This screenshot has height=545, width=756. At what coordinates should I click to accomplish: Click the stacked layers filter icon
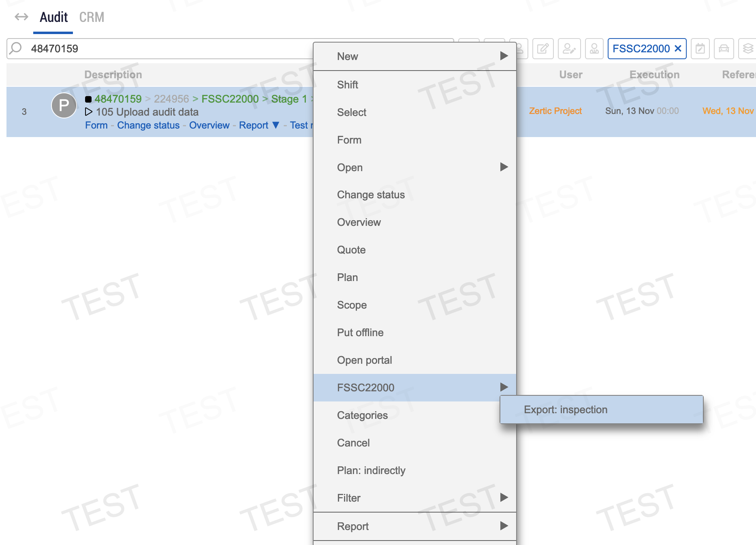747,49
